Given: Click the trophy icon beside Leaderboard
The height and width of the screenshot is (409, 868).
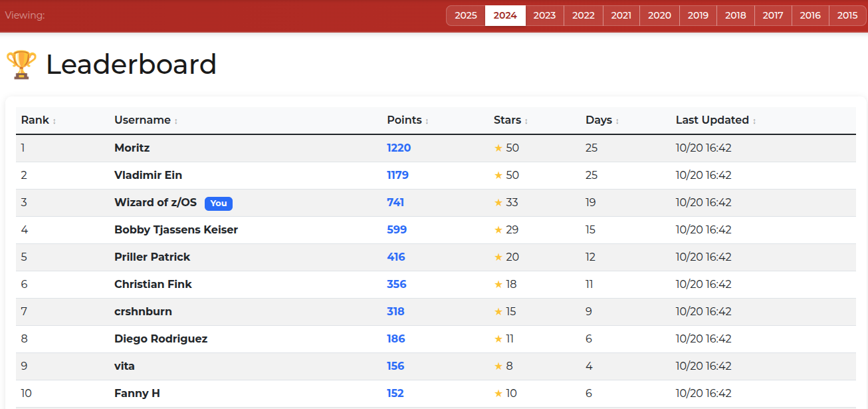Looking at the screenshot, I should tap(21, 65).
